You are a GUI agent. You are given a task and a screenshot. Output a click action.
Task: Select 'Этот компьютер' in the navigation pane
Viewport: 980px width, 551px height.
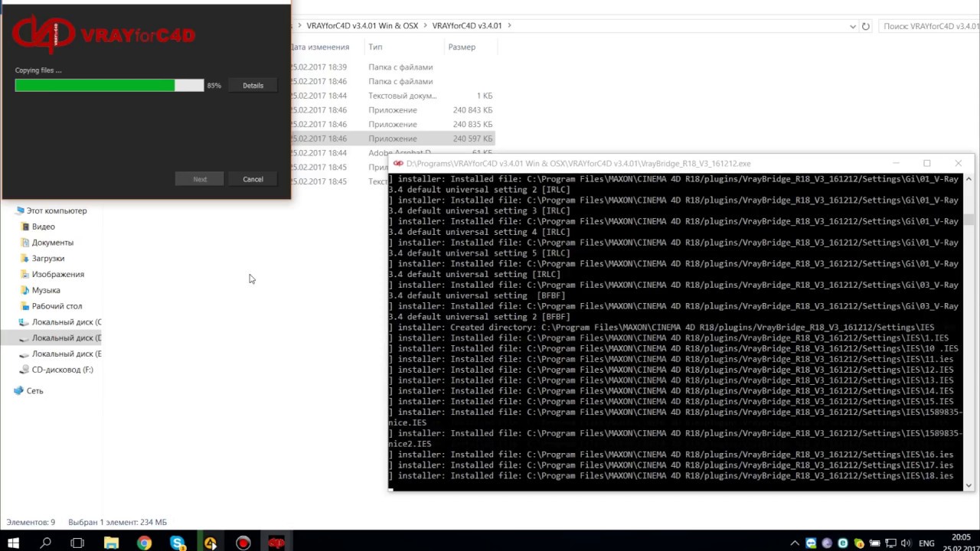[x=57, y=210]
